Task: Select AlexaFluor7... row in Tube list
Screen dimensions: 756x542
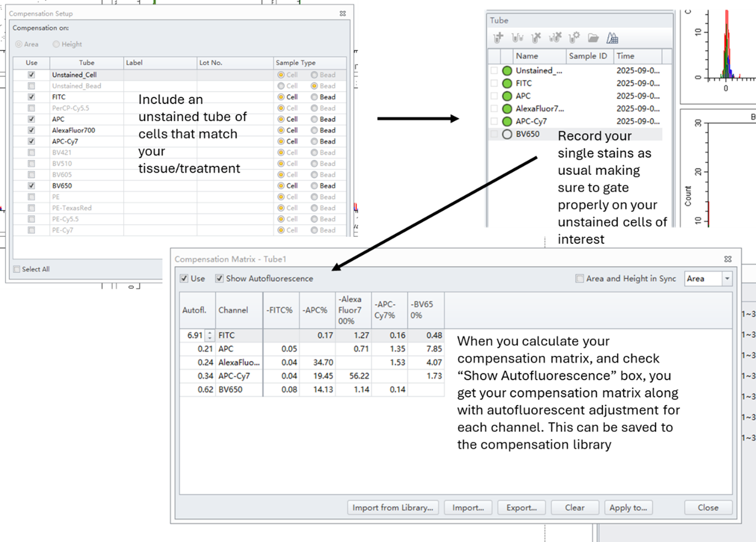Action: coord(575,109)
